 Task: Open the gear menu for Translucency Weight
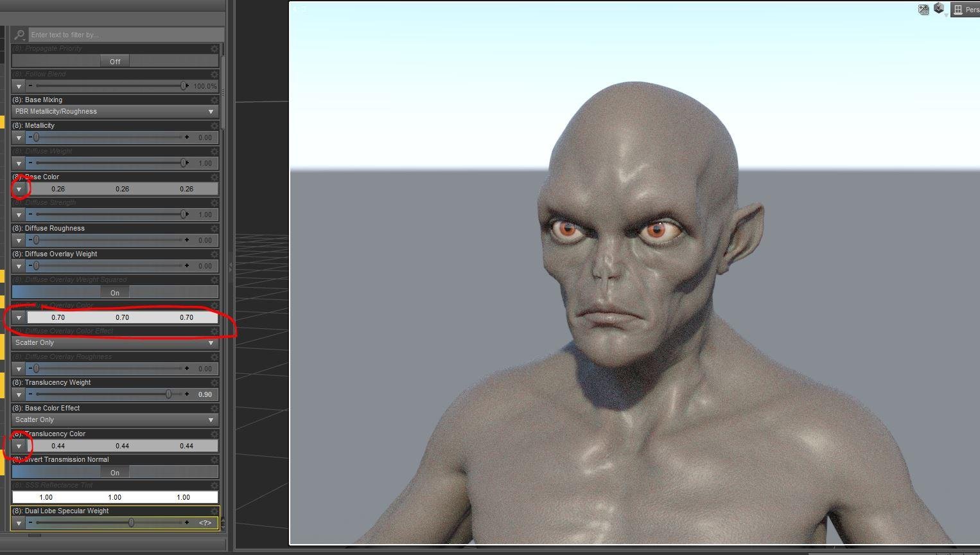coord(214,383)
